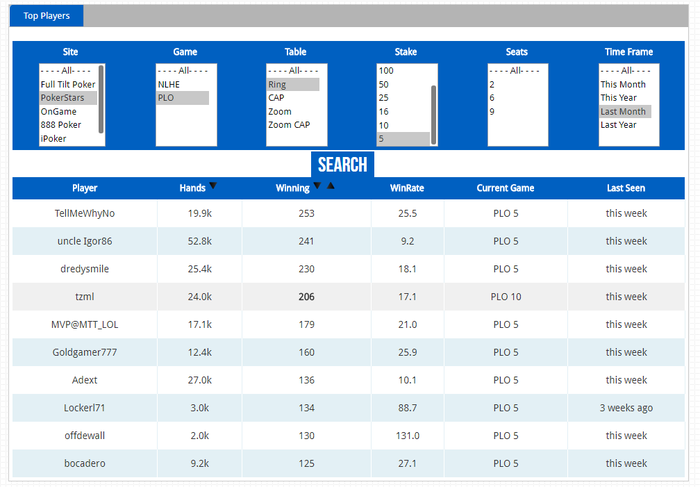Open player MVP@MTT_LOL

85,325
